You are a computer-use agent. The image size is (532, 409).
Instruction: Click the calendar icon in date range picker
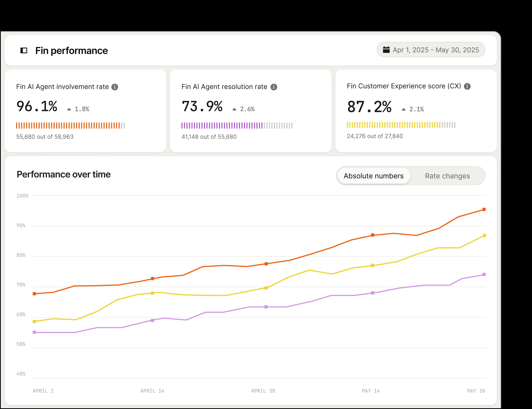pyautogui.click(x=386, y=50)
